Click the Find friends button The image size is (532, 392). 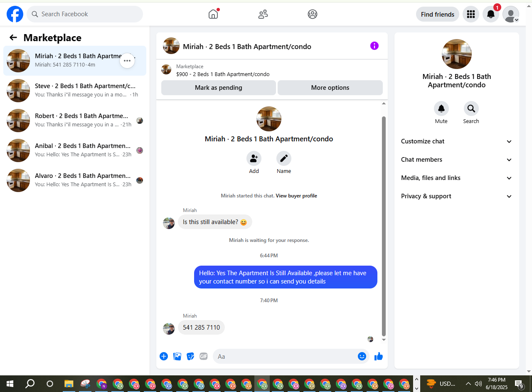pyautogui.click(x=438, y=14)
